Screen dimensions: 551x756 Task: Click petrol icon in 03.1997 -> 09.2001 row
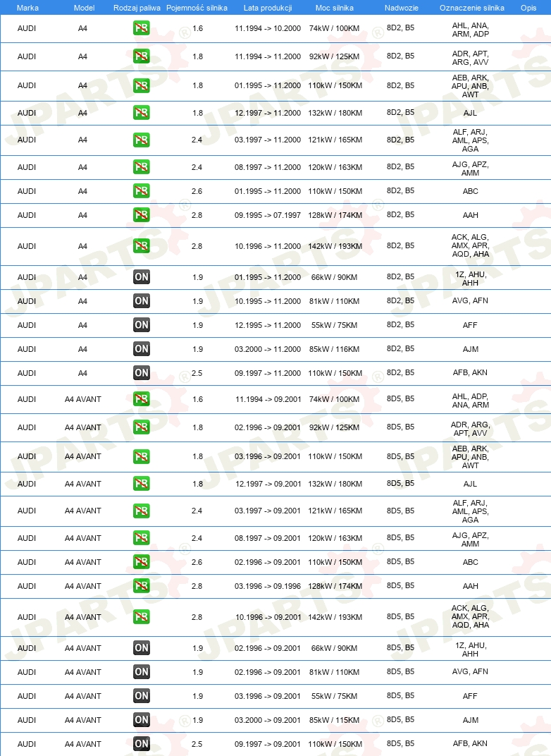click(x=141, y=511)
